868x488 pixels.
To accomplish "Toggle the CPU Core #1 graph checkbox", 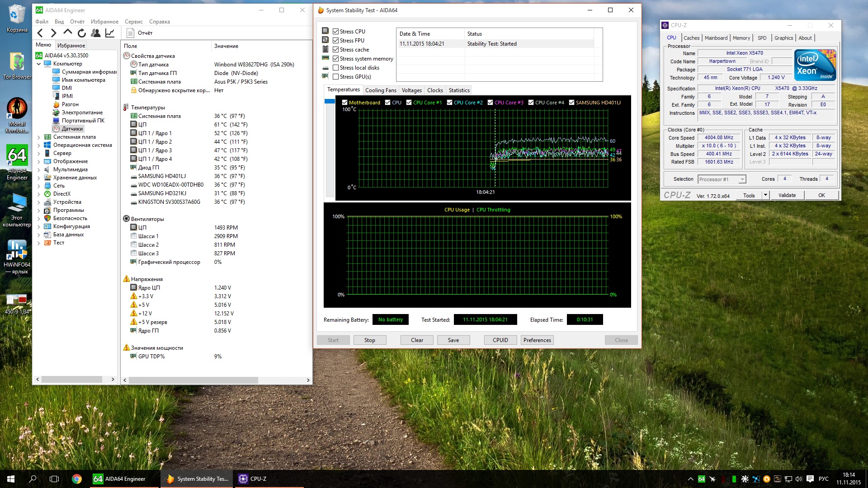I will coord(409,103).
